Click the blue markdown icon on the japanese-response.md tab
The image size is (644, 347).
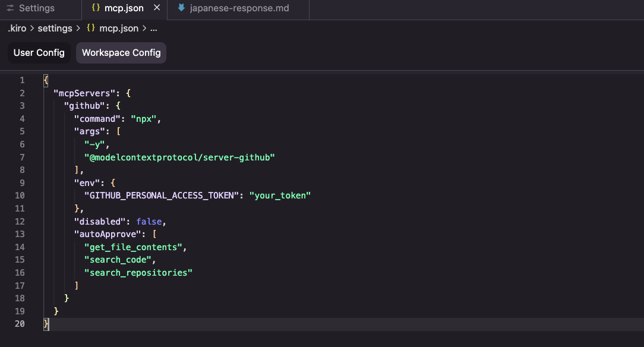[181, 8]
